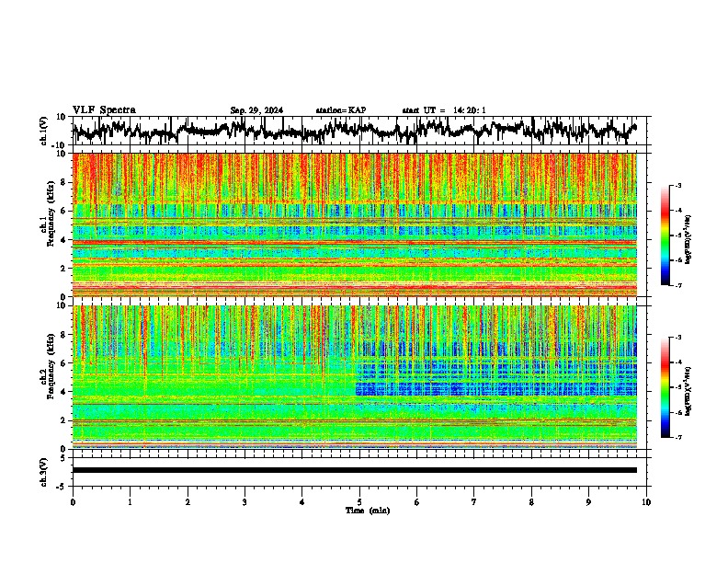Click the "8" tick on Time axis
This screenshot has height=563, width=728.
click(531, 502)
